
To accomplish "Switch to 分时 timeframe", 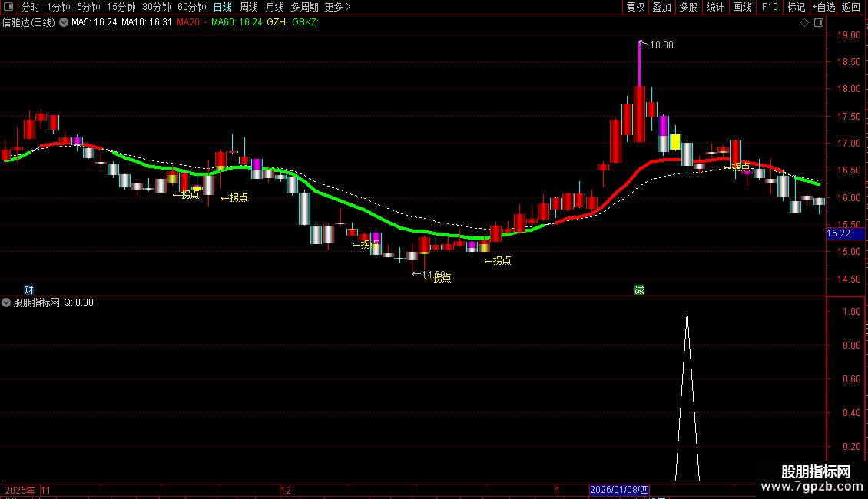I will pyautogui.click(x=31, y=7).
